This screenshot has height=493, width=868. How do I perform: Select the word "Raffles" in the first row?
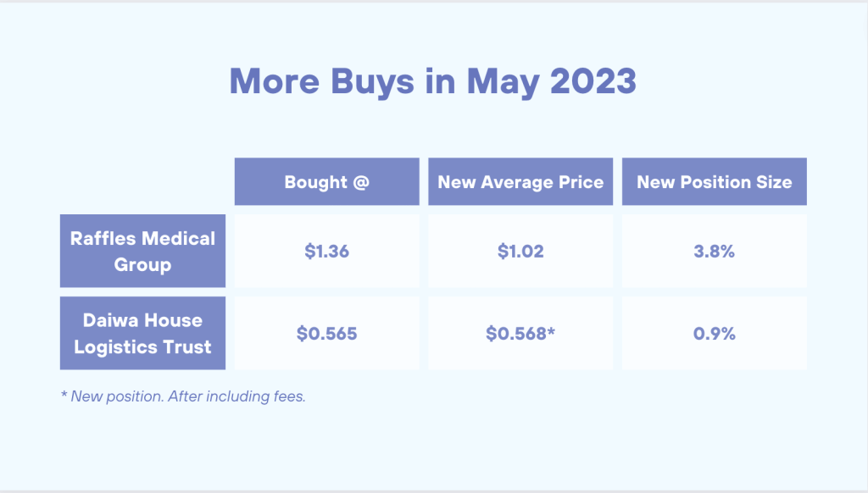click(x=103, y=239)
